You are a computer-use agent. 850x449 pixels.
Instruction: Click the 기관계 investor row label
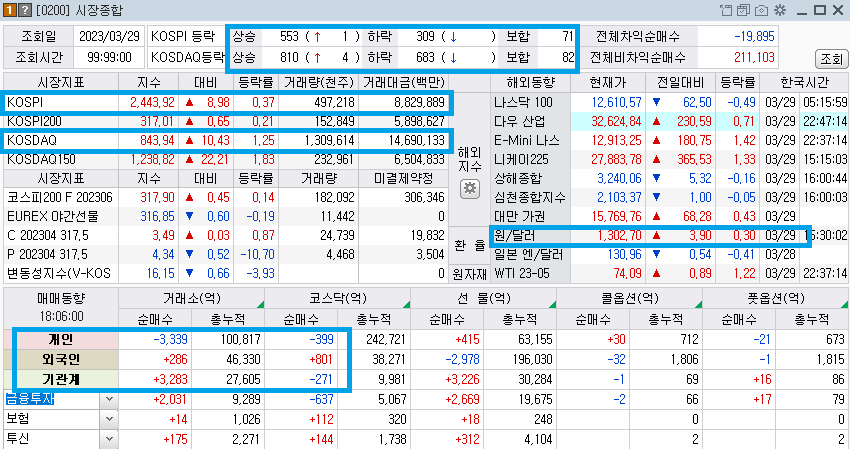tap(61, 380)
